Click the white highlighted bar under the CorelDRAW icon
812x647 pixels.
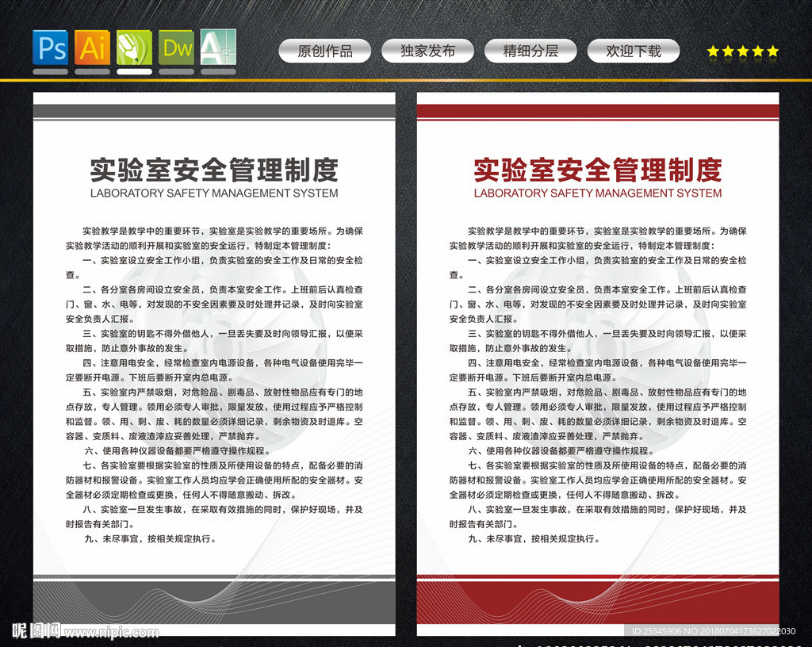coord(134,72)
